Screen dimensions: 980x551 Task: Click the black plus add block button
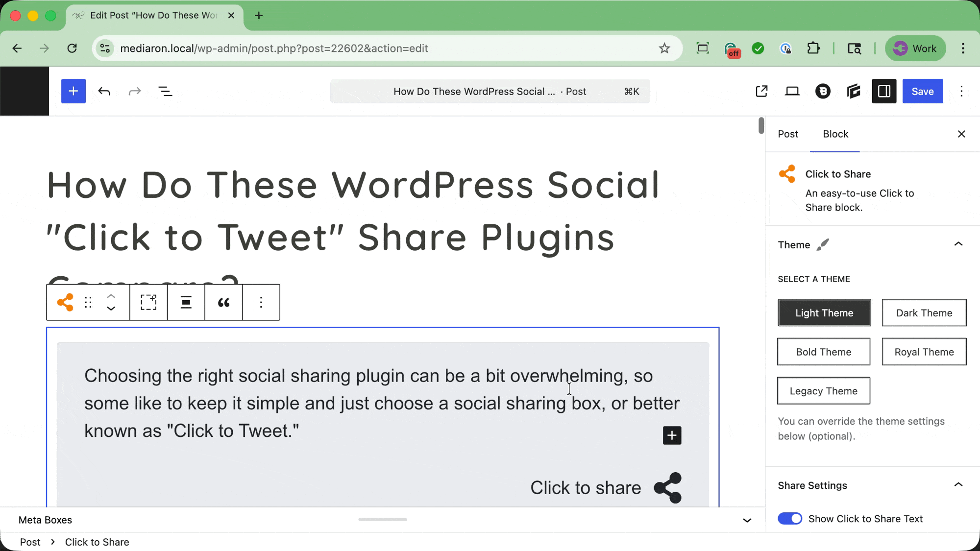click(672, 435)
